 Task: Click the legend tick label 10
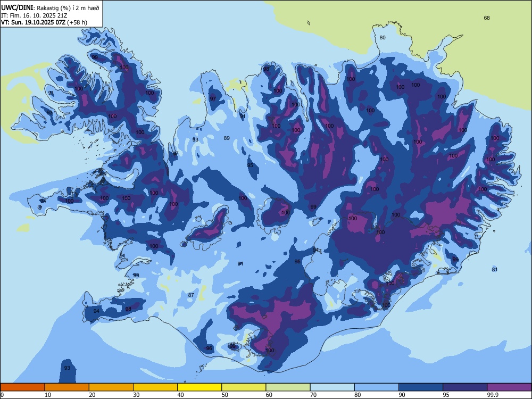[48, 395]
